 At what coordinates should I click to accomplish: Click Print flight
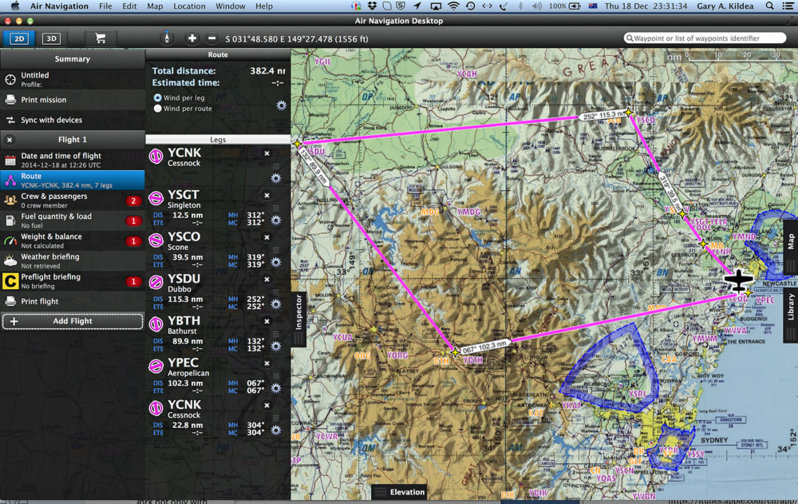coord(72,301)
